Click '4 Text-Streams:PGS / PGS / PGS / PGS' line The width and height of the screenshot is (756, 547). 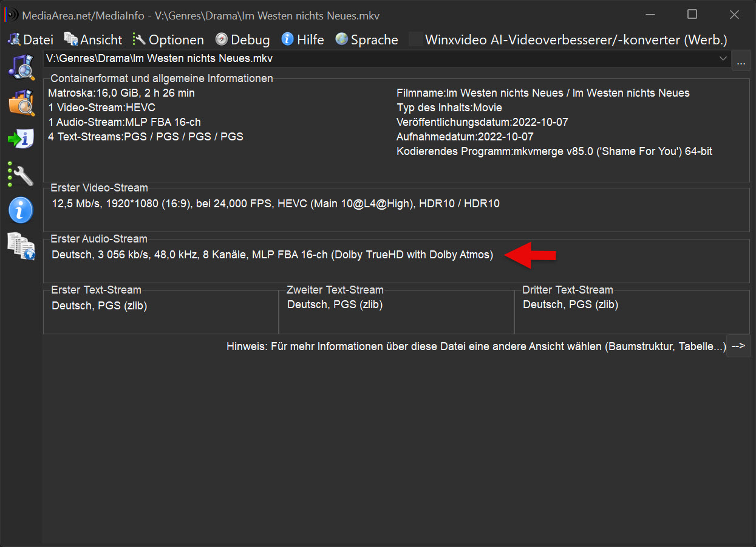146,137
